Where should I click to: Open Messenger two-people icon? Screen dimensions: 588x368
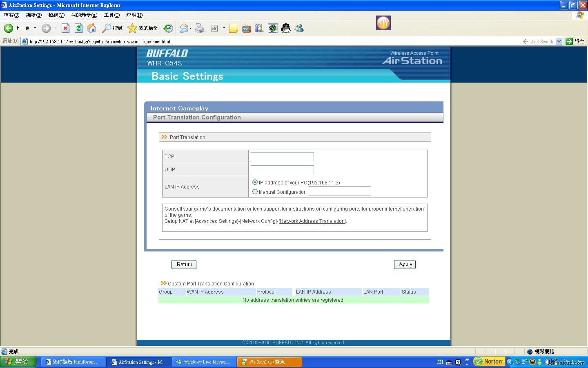pyautogui.click(x=299, y=28)
